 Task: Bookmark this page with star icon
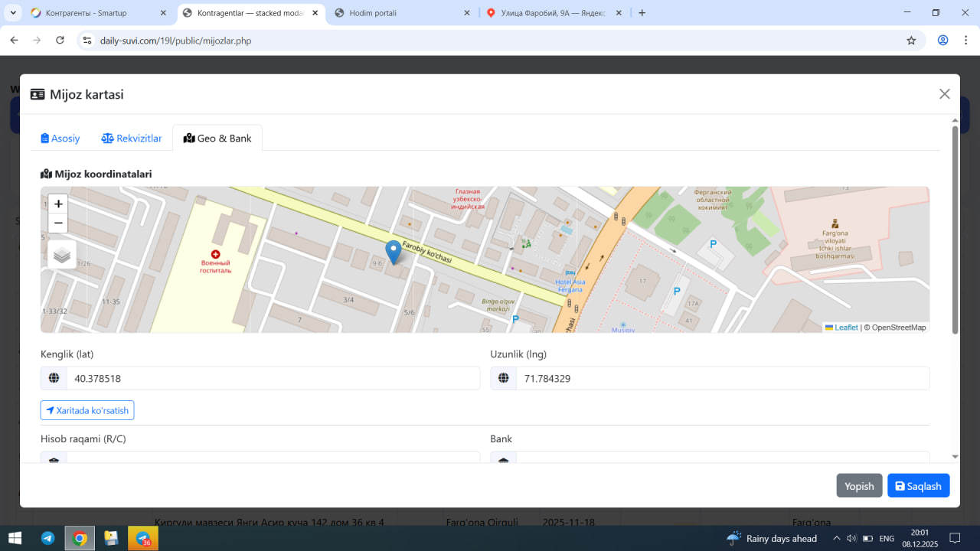tap(911, 41)
